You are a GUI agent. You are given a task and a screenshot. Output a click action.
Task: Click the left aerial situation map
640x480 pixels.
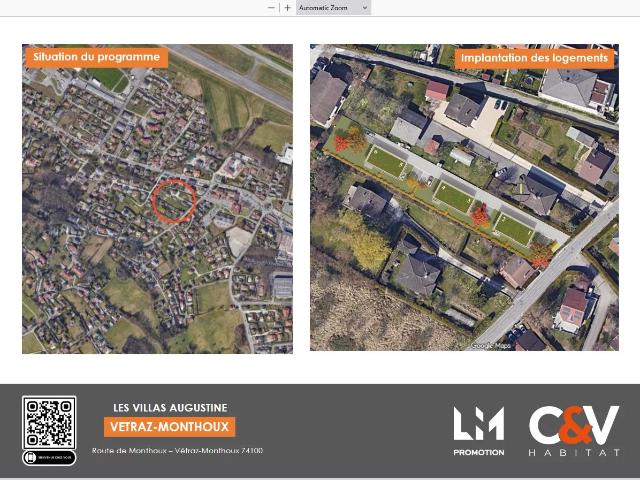(158, 199)
